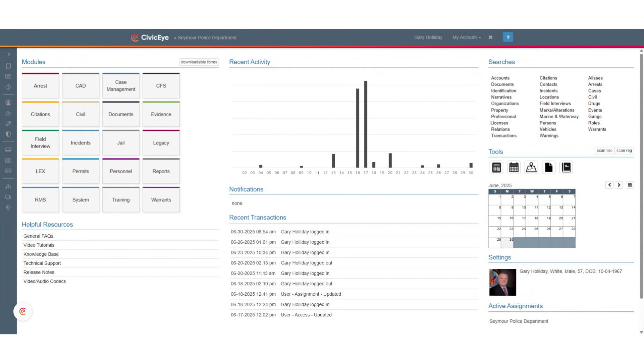This screenshot has height=362, width=644.
Task: Click the card sidebar icon
Action: (x=8, y=150)
